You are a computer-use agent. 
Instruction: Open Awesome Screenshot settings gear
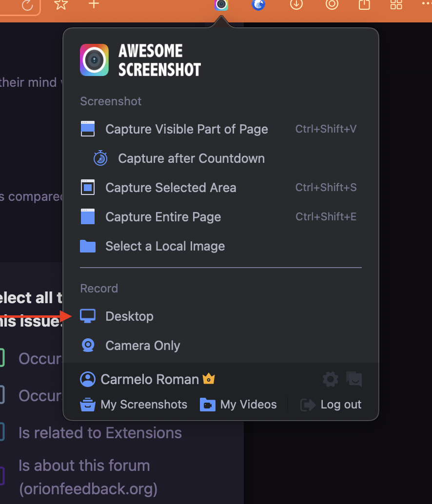point(331,379)
